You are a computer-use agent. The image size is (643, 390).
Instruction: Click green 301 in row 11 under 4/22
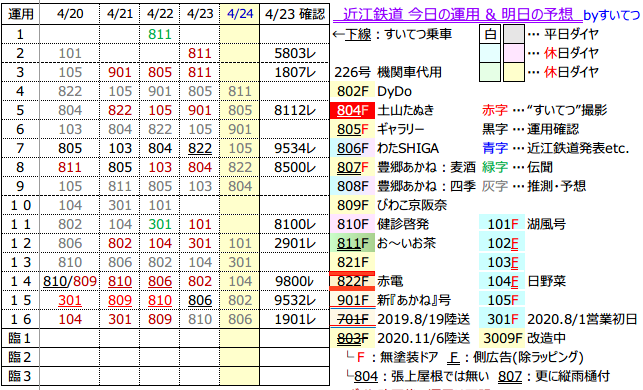point(160,224)
